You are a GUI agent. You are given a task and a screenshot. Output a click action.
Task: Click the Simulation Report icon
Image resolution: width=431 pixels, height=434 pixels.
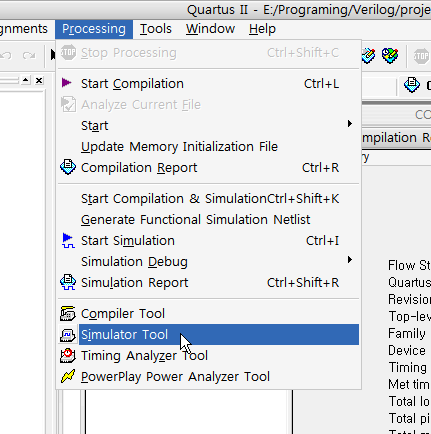(x=68, y=282)
